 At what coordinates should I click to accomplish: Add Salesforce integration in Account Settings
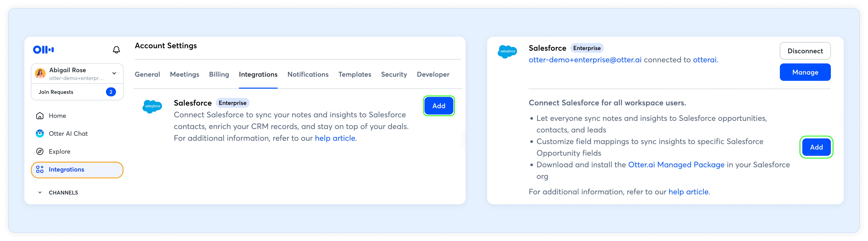438,106
